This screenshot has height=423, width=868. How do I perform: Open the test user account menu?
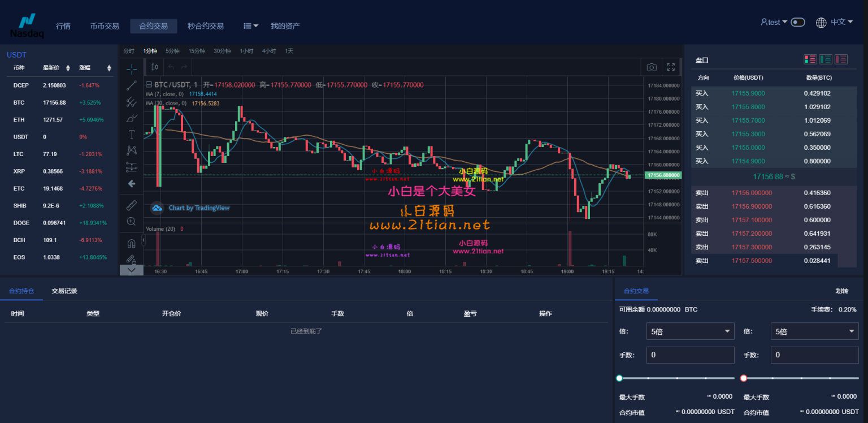pos(774,22)
